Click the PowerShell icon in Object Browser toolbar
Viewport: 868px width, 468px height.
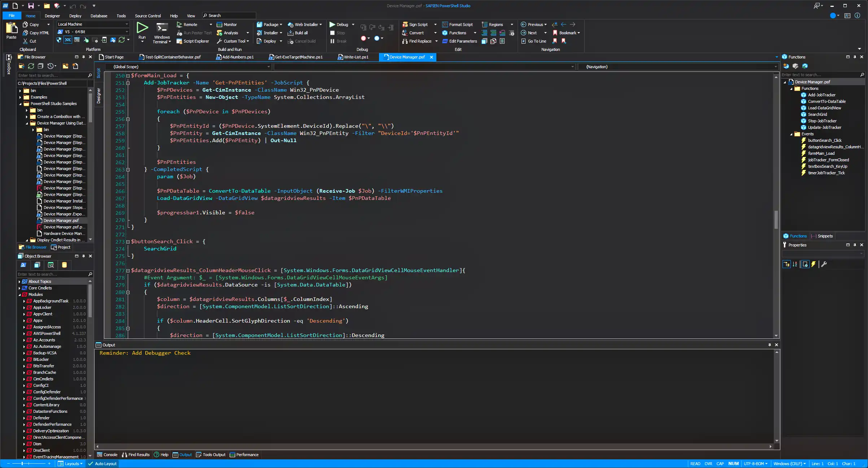23,265
